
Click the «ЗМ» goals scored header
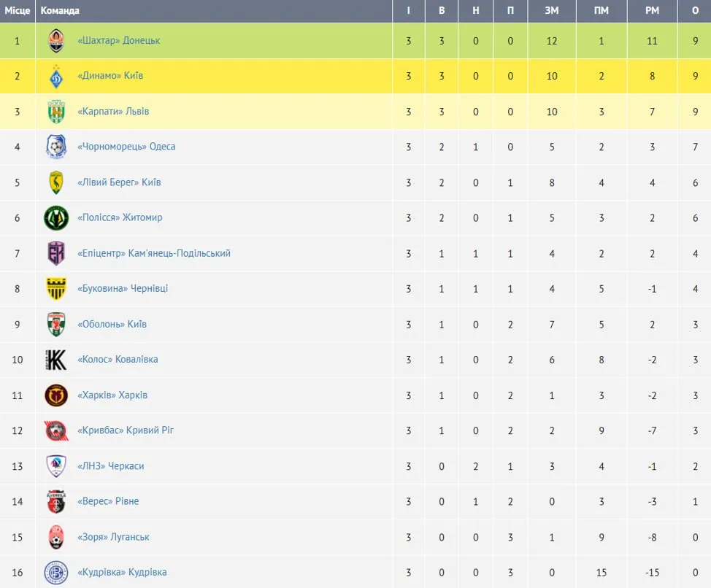pos(552,10)
